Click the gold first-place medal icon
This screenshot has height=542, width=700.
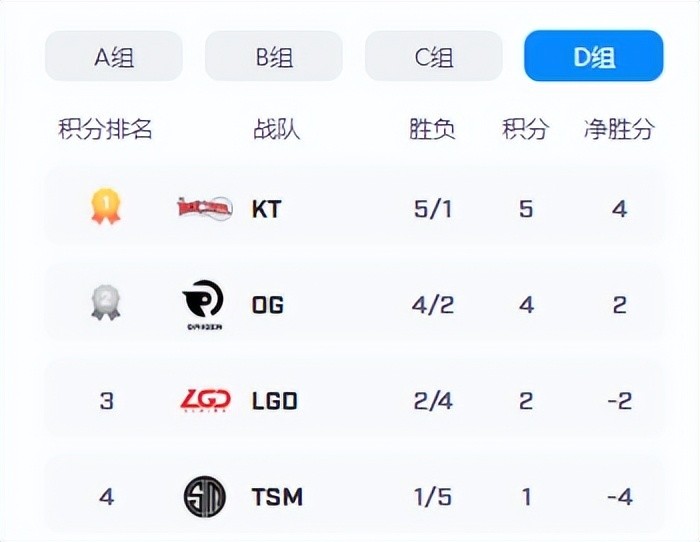coord(106,208)
